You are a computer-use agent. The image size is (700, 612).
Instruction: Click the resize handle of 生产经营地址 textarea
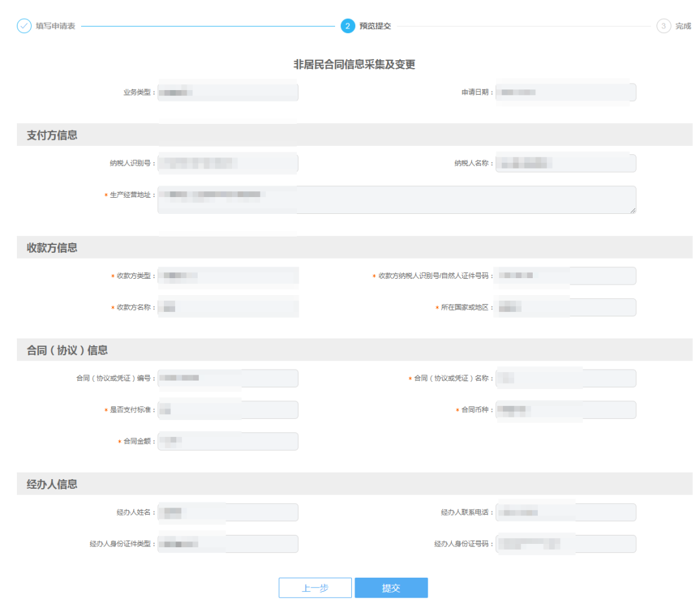pyautogui.click(x=633, y=211)
